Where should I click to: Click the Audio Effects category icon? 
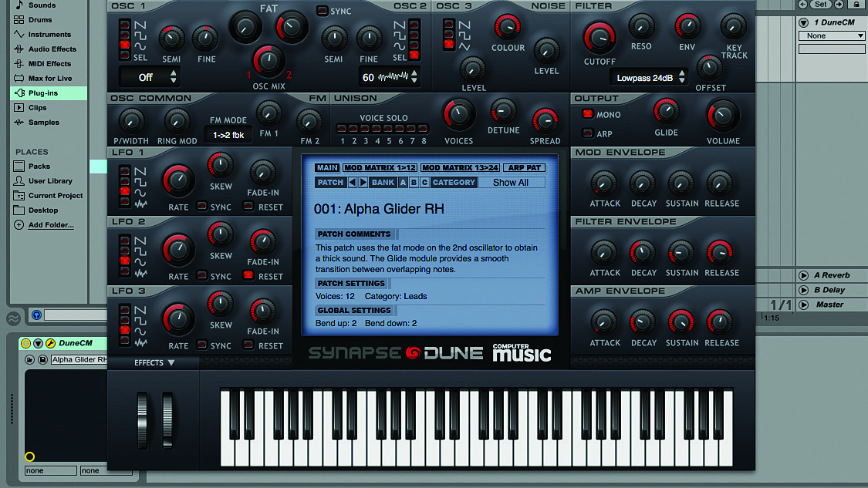click(19, 49)
